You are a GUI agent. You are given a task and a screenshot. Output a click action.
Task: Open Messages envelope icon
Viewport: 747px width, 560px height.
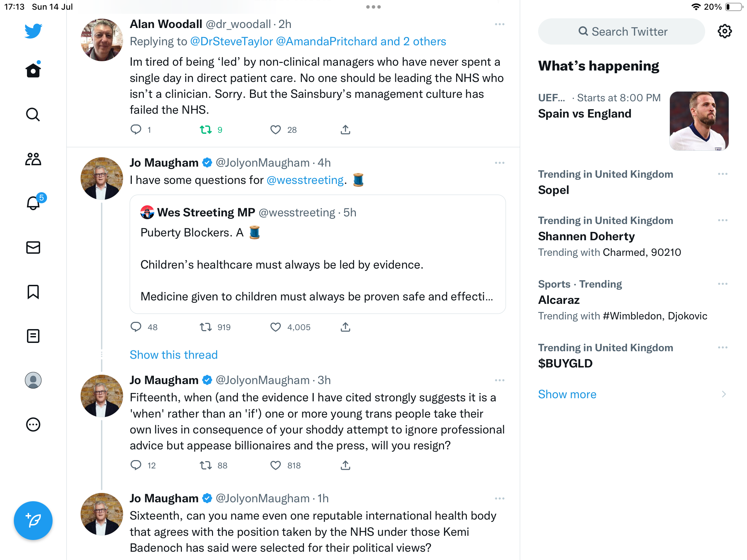[33, 248]
